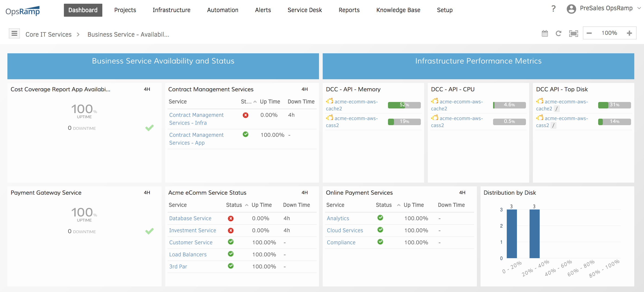644x292 pixels.
Task: Open the hamburger menu next to breadcrumbs
Action: pos(14,33)
